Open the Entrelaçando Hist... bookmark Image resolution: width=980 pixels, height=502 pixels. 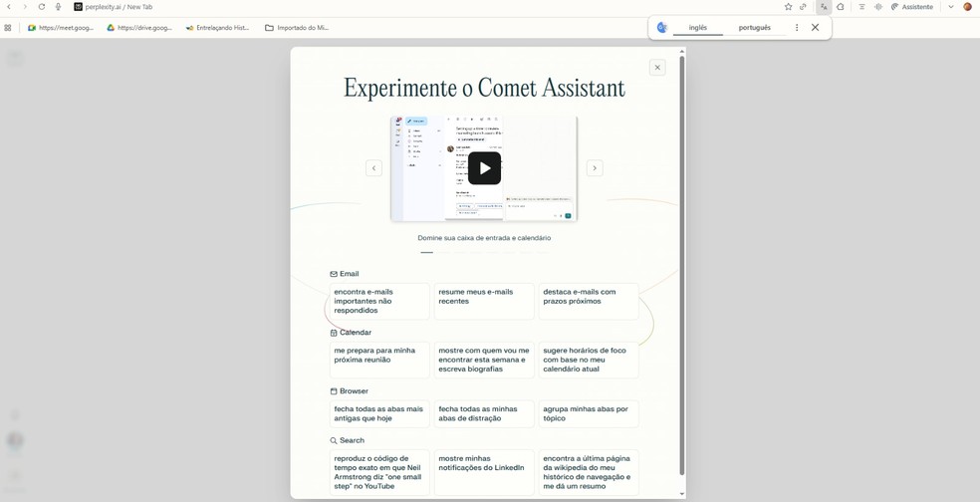[217, 28]
